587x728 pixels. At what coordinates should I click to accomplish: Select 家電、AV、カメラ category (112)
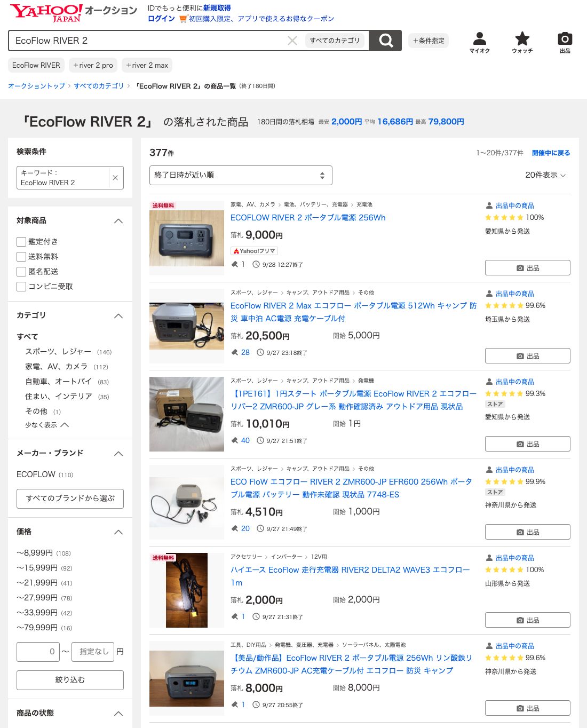coord(67,367)
